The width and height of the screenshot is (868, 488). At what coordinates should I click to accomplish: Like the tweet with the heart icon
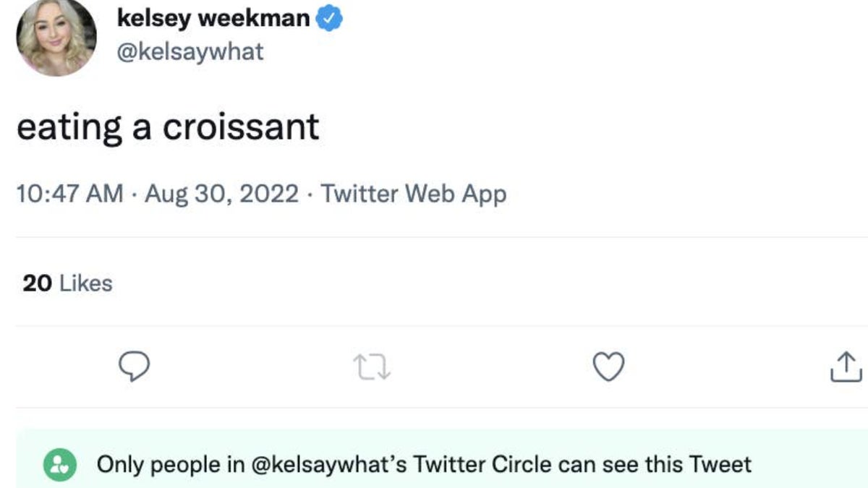608,368
